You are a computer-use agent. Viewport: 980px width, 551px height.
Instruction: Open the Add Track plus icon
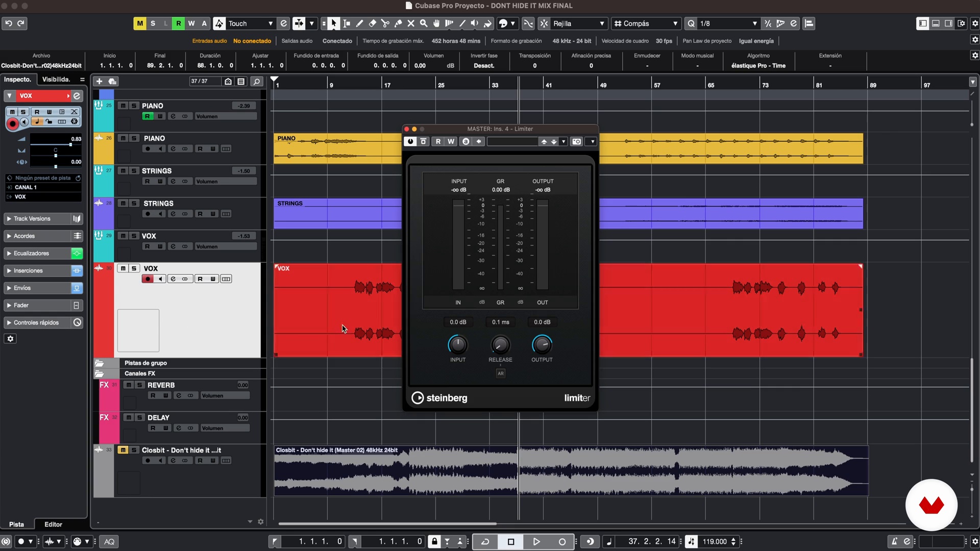pyautogui.click(x=100, y=81)
